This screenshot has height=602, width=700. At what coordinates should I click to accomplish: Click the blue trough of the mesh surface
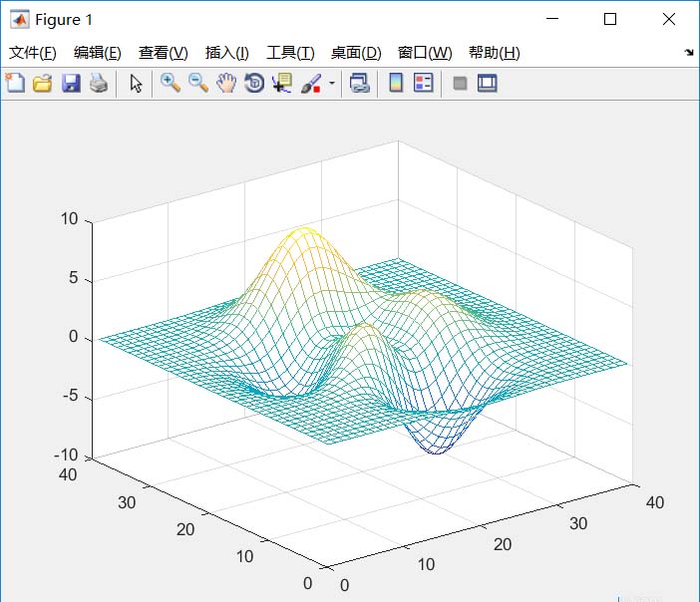tap(436, 449)
